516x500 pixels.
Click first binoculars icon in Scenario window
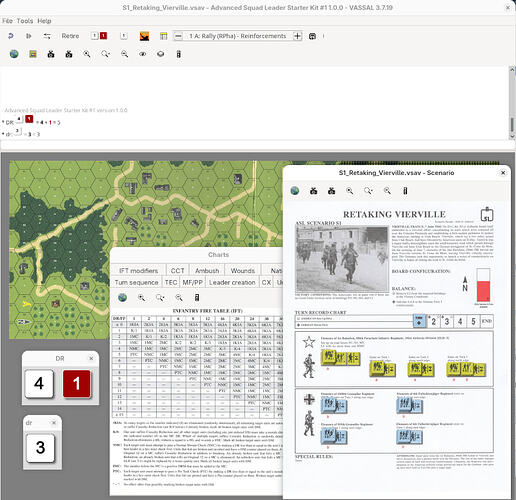click(x=313, y=191)
